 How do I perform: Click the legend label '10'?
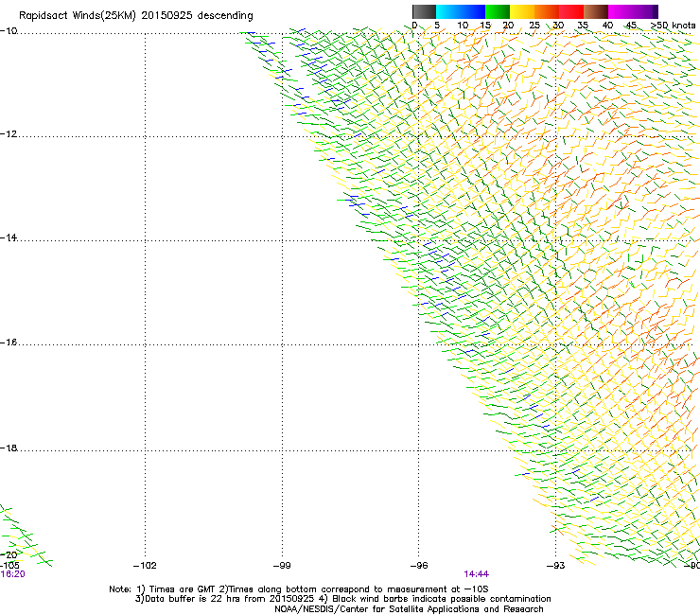463,26
